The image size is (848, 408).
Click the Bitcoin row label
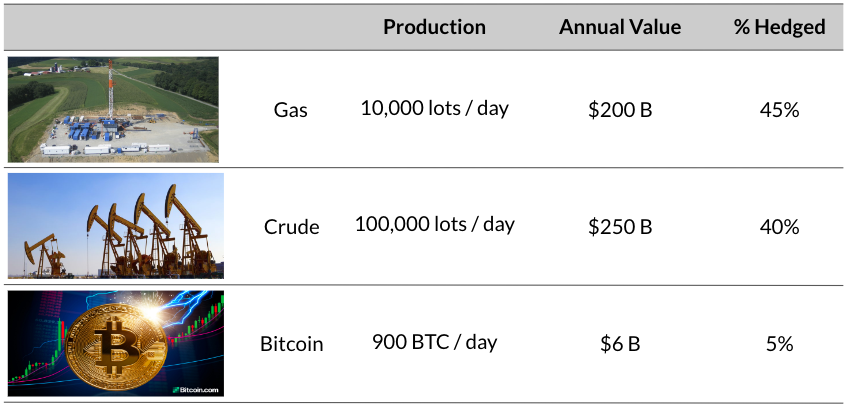292,344
